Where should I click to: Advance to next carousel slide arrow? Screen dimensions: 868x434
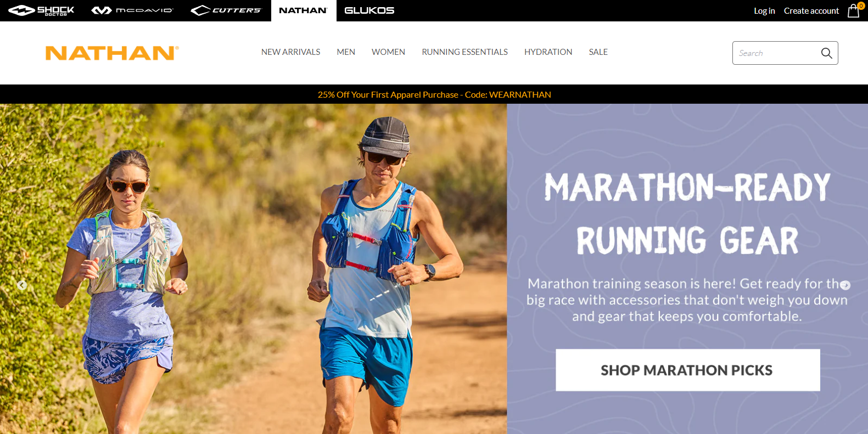tap(845, 285)
